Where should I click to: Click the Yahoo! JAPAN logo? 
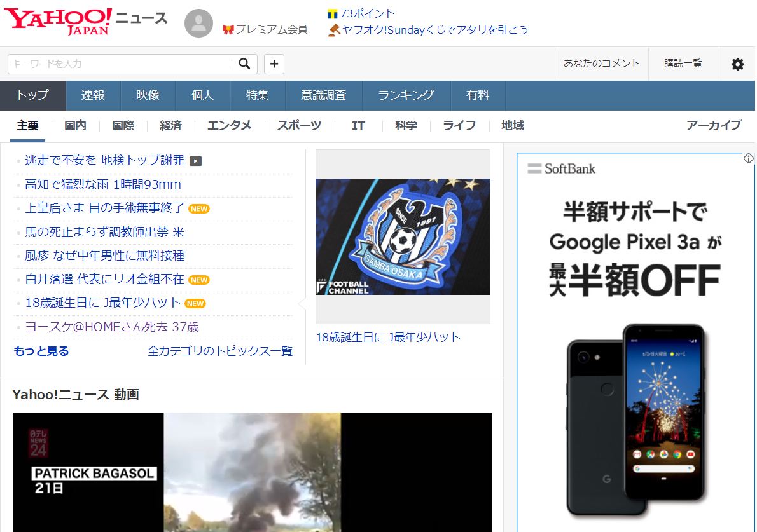click(59, 21)
